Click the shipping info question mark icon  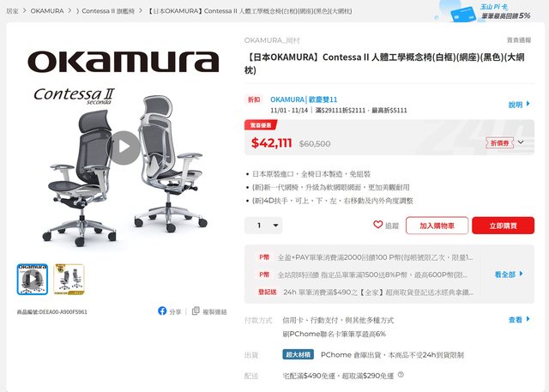click(401, 375)
